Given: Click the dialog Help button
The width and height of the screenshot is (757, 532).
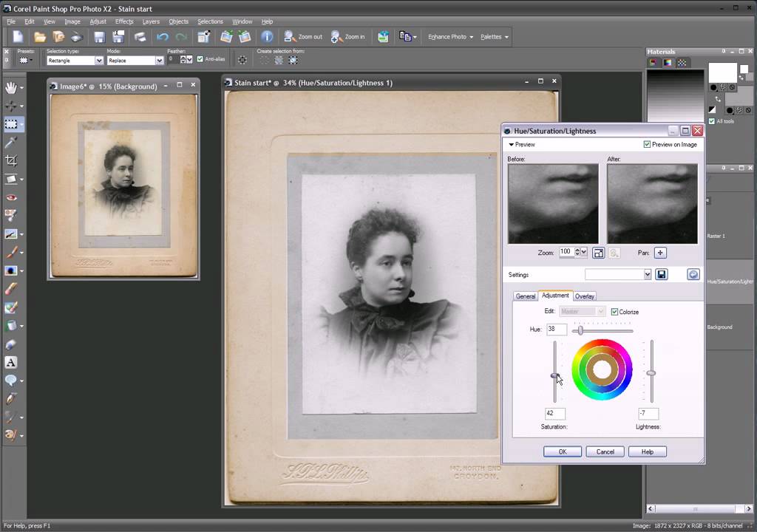Looking at the screenshot, I should [x=648, y=452].
